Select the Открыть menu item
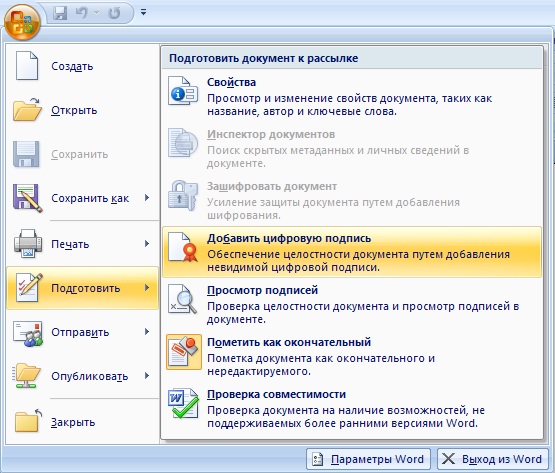Image resolution: width=555 pixels, height=473 pixels. click(x=82, y=110)
